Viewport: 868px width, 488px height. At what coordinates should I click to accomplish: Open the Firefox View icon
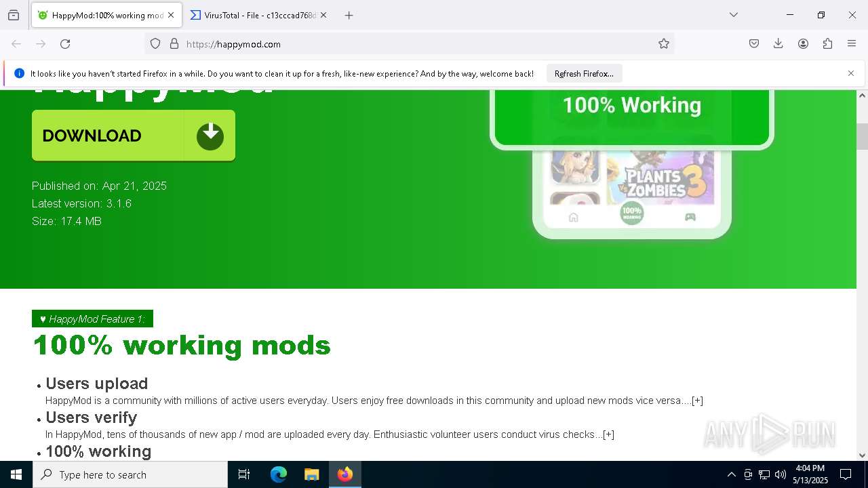[14, 15]
